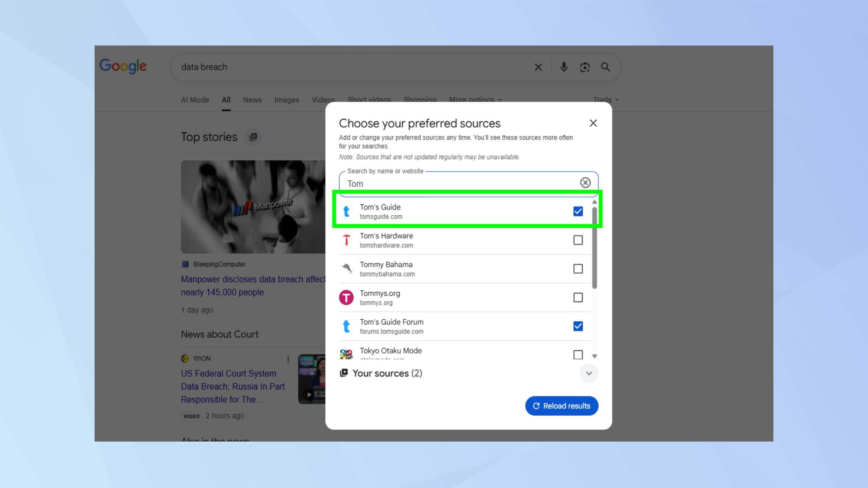Switch to the Images tab
Image resolution: width=868 pixels, height=488 pixels.
tap(286, 100)
